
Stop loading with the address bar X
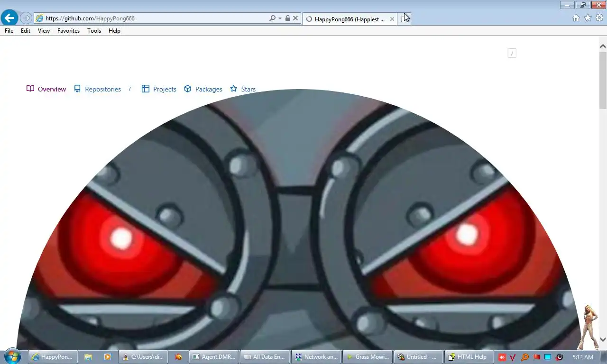click(x=295, y=18)
